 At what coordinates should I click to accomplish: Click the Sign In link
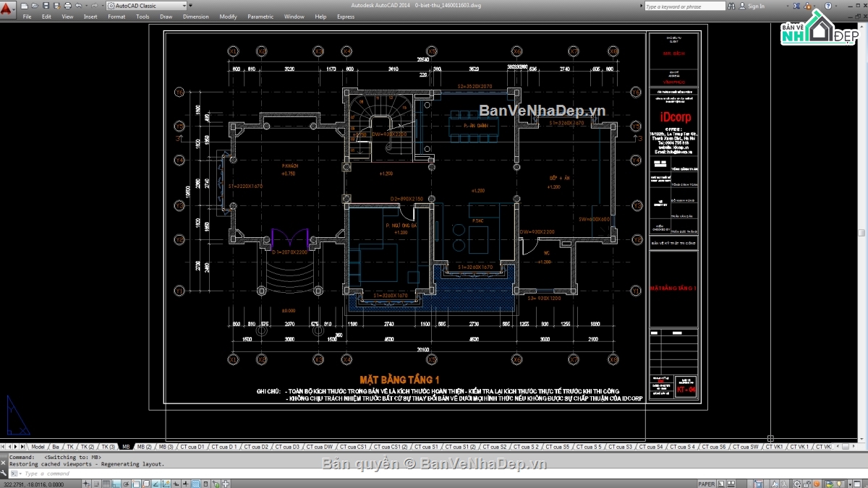756,6
